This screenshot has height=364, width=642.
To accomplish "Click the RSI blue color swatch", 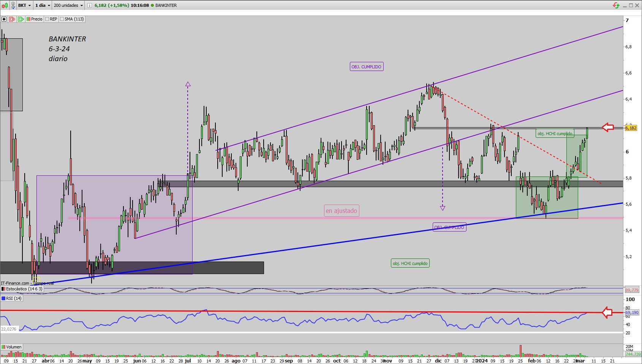I will click(3, 298).
